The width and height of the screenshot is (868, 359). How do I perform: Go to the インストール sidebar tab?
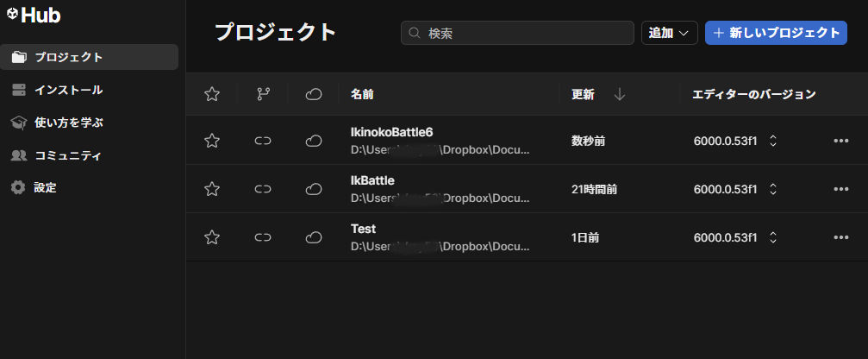pos(68,90)
